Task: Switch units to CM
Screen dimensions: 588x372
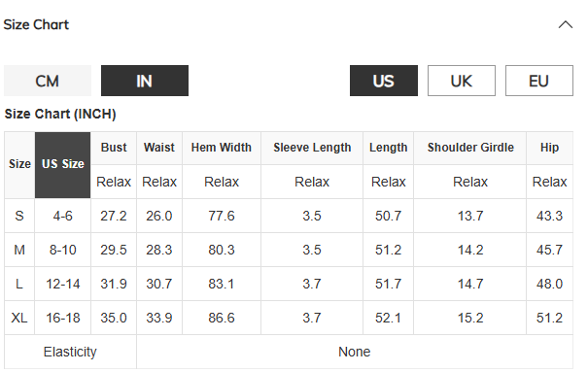Action: coord(48,81)
